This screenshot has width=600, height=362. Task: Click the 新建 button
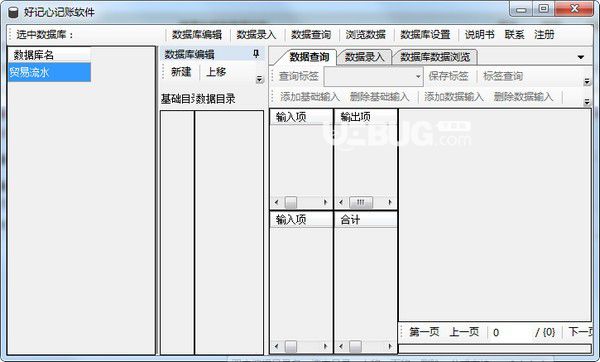point(181,72)
